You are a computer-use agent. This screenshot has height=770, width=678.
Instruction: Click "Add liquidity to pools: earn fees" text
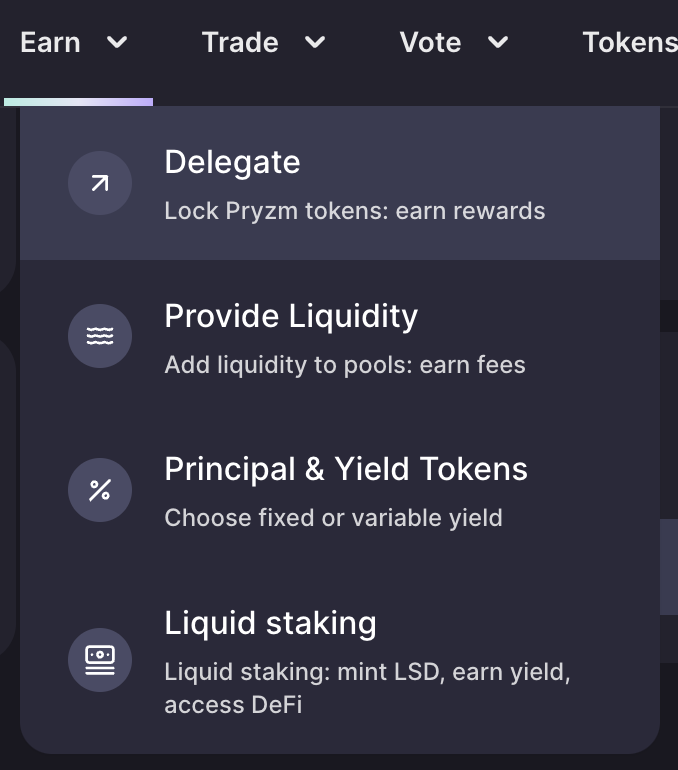click(x=345, y=365)
